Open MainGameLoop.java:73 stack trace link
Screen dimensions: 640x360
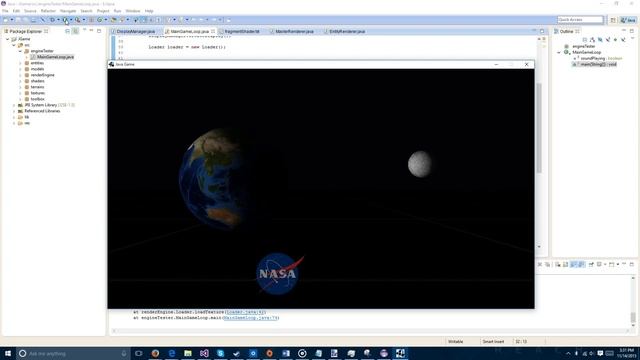(x=251, y=318)
